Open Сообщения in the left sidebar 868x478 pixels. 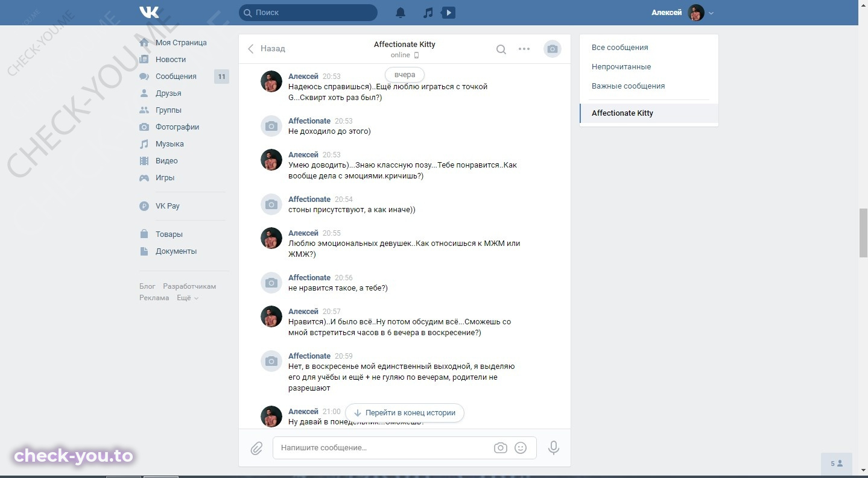point(176,77)
